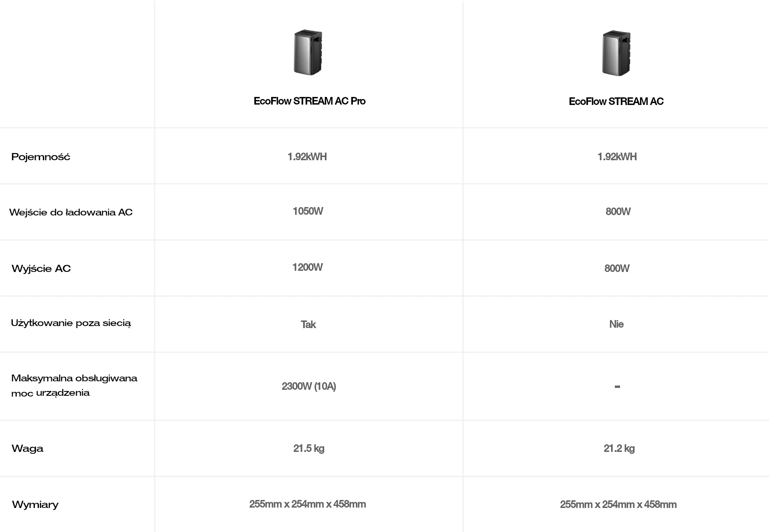Screen dimensions: 769x532
Task: Click the Wejście do ładowania AC label
Action: (x=71, y=212)
